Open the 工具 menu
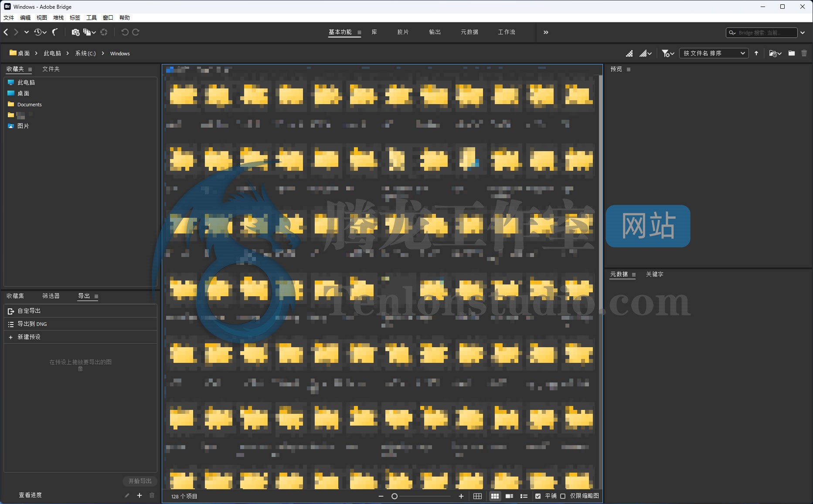 coord(92,18)
